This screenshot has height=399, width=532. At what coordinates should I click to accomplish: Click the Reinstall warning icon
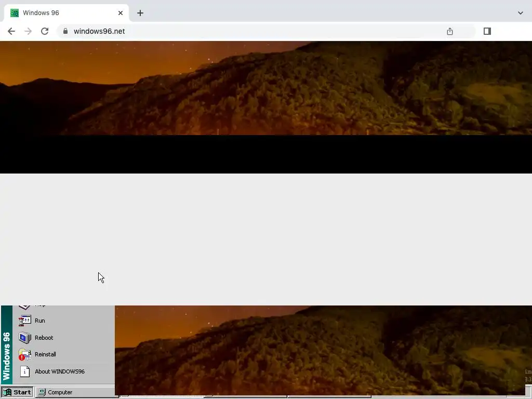click(x=25, y=354)
